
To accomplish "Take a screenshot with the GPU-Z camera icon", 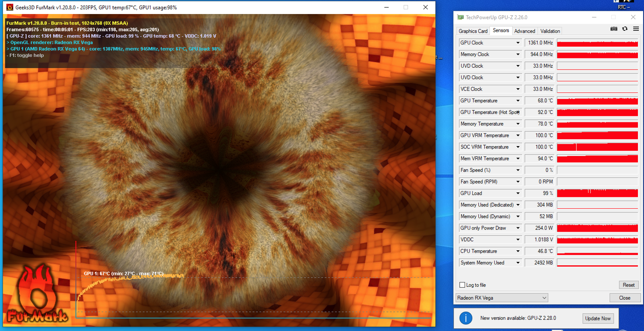I will point(614,29).
